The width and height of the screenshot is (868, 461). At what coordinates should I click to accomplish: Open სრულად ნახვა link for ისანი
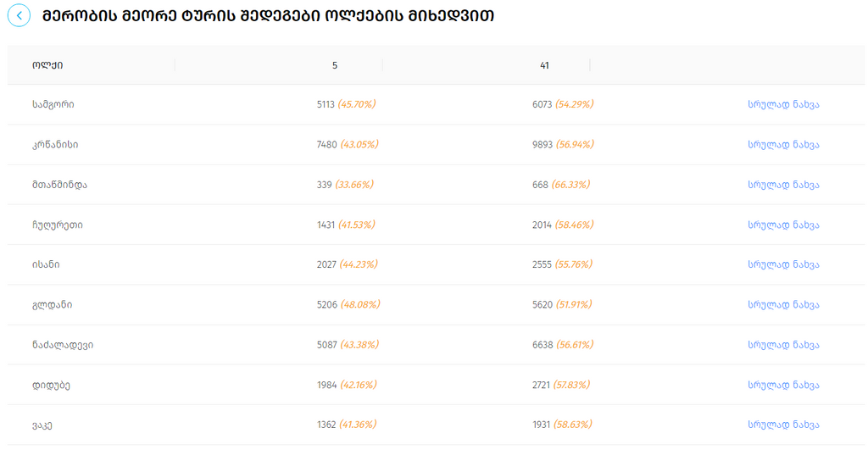pyautogui.click(x=783, y=264)
